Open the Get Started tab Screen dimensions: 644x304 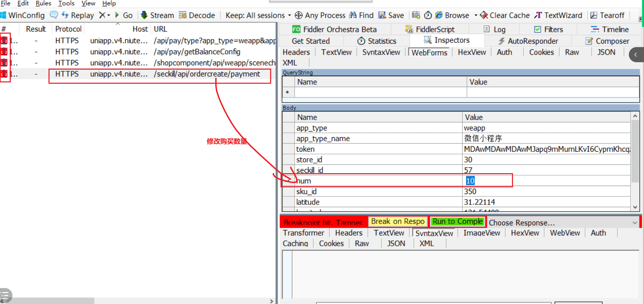tap(311, 41)
